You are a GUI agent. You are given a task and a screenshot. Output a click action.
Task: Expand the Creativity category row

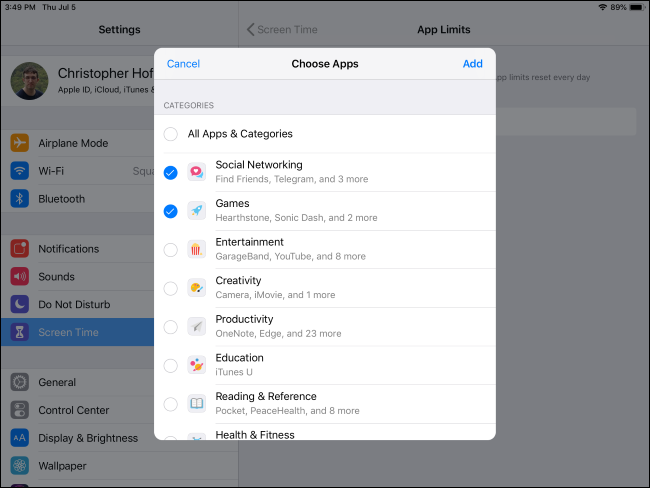click(x=340, y=288)
